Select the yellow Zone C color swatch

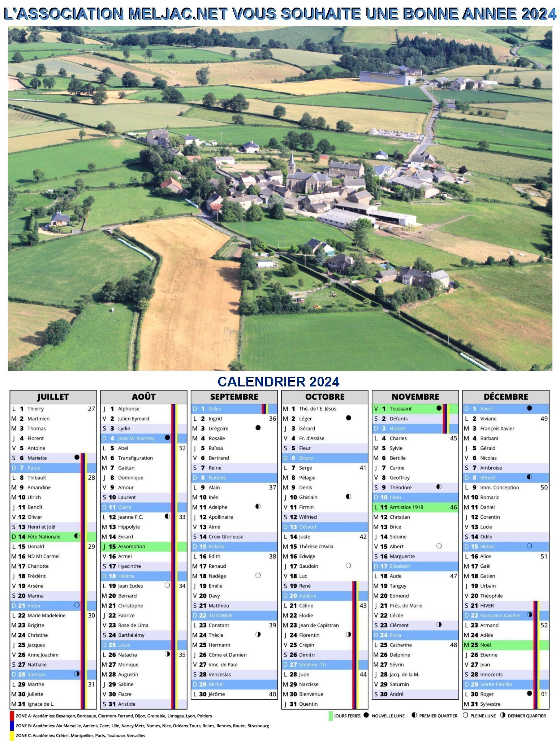(x=12, y=736)
